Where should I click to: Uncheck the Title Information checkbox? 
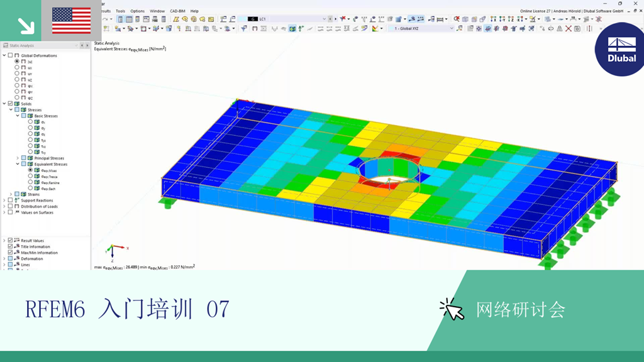click(x=10, y=246)
